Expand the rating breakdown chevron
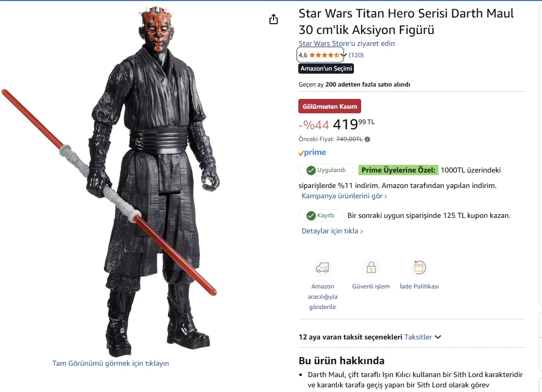 point(343,55)
